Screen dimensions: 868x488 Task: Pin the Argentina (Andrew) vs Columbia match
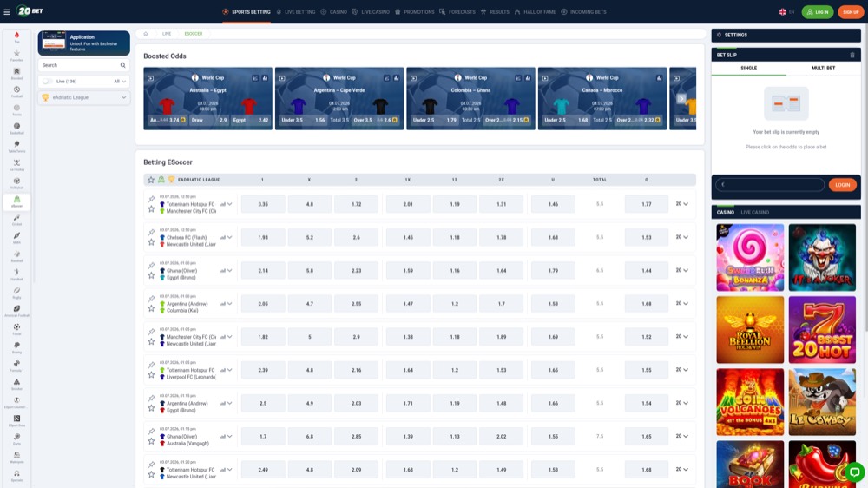(151, 299)
